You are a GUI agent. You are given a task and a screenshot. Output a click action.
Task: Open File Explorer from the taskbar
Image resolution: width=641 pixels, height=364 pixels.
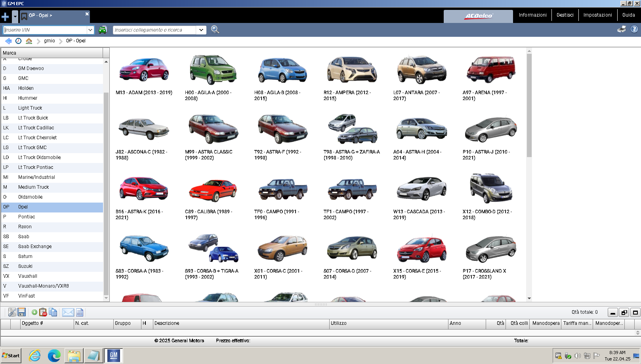point(74,356)
